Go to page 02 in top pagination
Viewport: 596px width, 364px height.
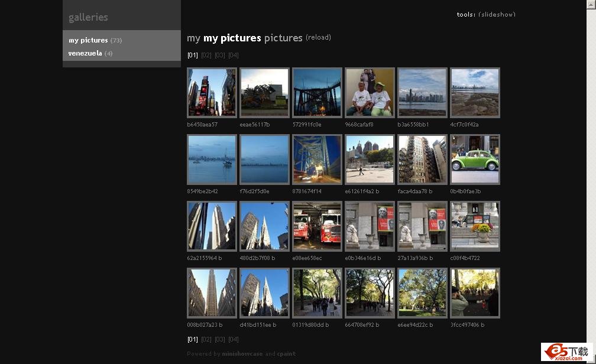click(x=206, y=56)
